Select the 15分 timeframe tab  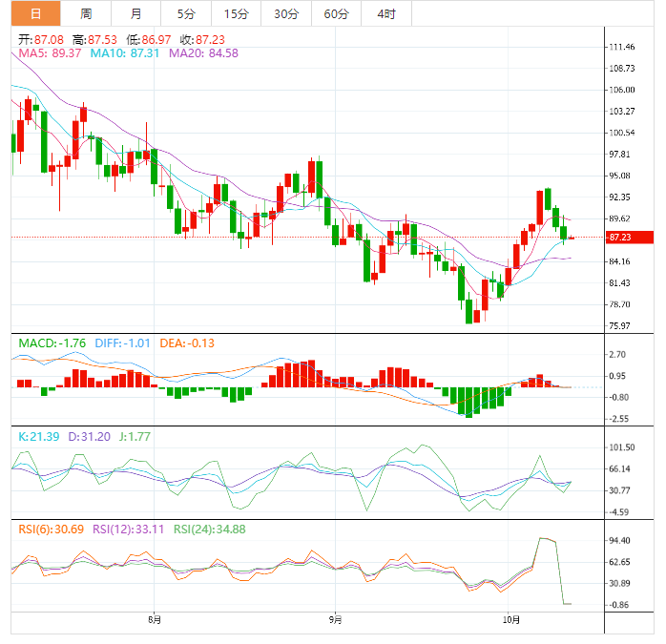coord(235,13)
